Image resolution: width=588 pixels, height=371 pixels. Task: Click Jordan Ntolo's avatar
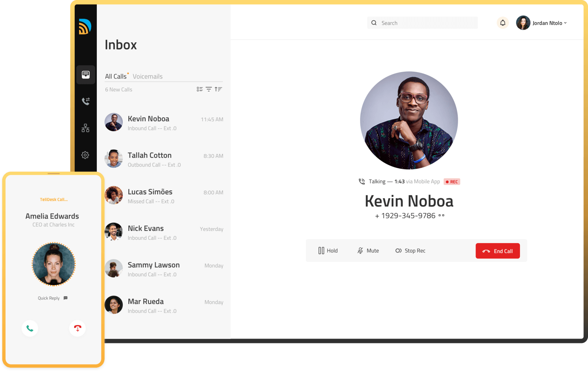(x=523, y=23)
